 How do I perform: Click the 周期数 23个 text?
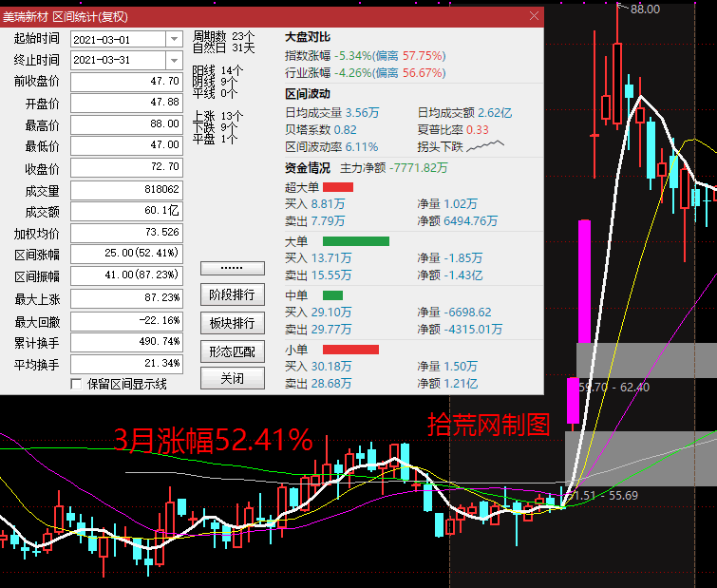tap(223, 36)
